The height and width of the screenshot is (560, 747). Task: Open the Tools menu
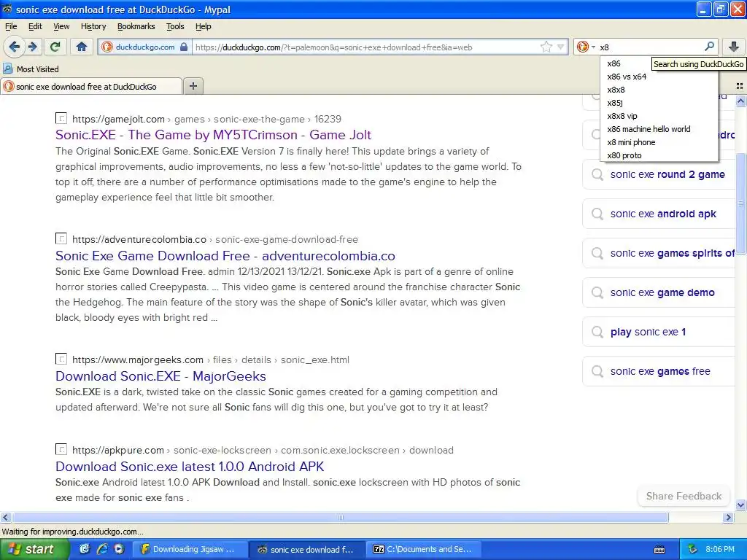point(175,26)
